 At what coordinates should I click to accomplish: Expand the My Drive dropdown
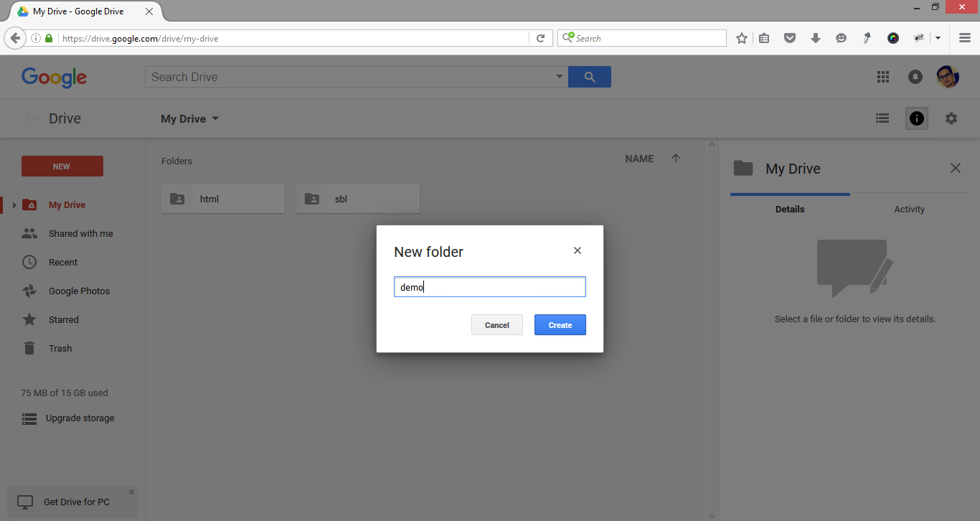[x=215, y=118]
